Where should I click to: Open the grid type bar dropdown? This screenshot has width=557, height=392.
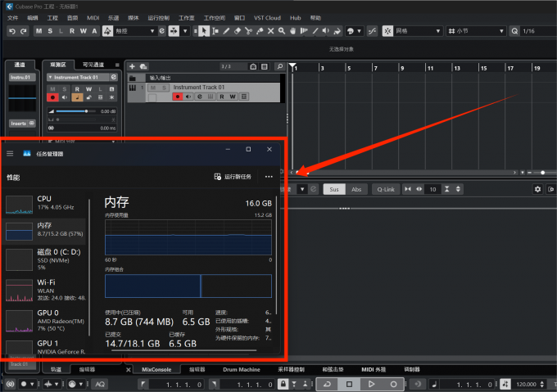(x=476, y=31)
